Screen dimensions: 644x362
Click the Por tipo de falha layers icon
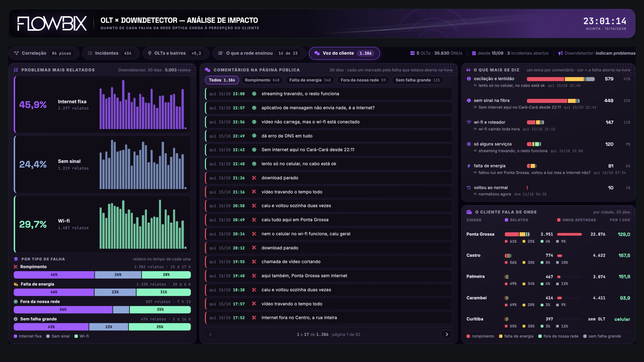[x=16, y=259]
